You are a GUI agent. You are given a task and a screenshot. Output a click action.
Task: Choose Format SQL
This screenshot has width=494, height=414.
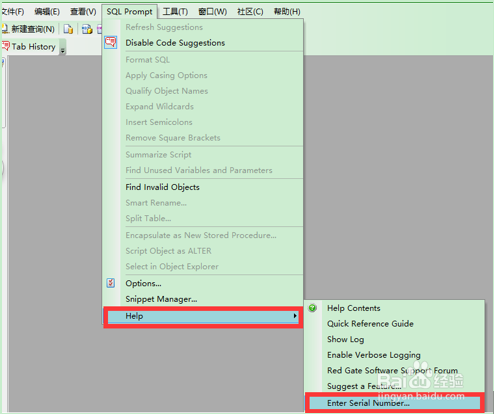point(148,60)
